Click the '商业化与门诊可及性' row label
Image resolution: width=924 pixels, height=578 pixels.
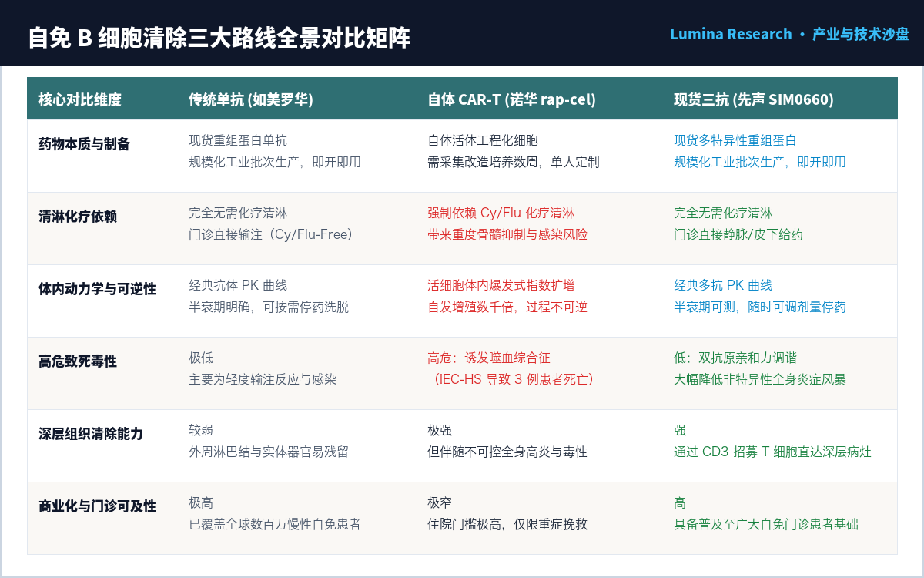(x=97, y=506)
